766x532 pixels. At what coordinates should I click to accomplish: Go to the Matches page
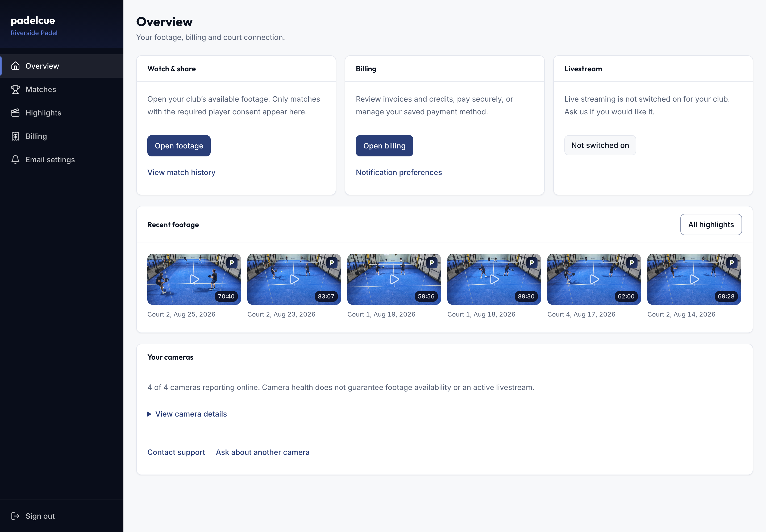coord(62,89)
